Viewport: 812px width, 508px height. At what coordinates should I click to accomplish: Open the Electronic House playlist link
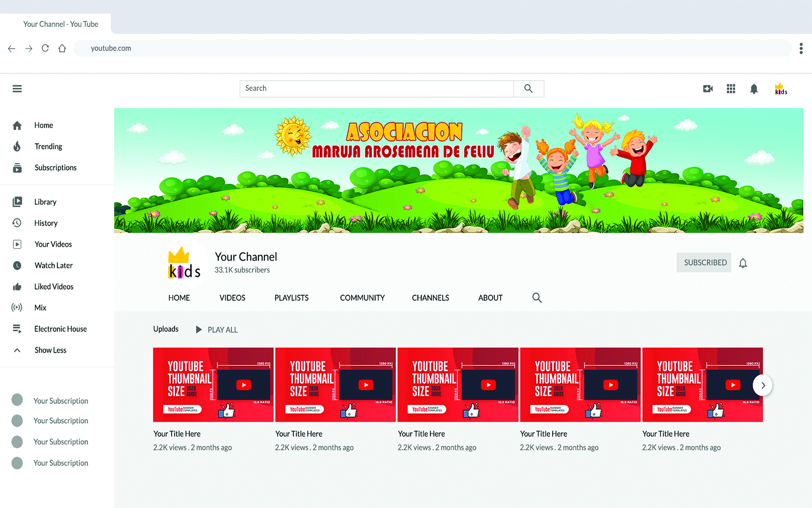click(60, 329)
